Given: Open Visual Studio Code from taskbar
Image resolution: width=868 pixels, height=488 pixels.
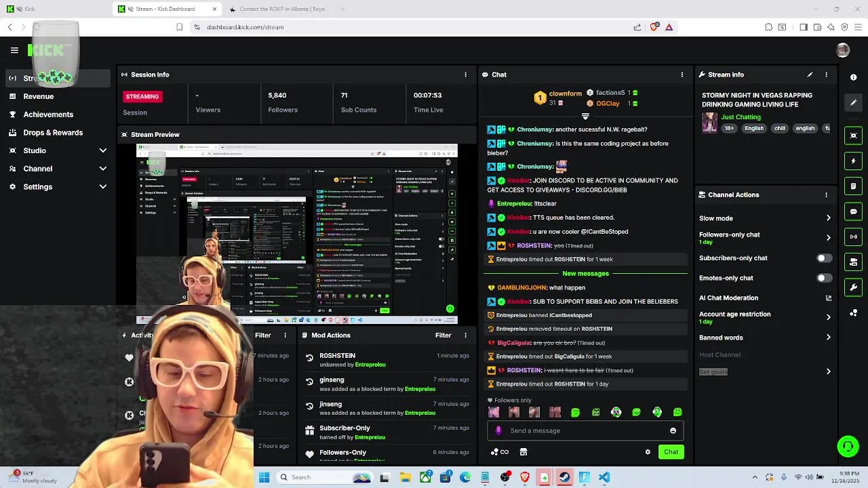Looking at the screenshot, I should [x=604, y=477].
